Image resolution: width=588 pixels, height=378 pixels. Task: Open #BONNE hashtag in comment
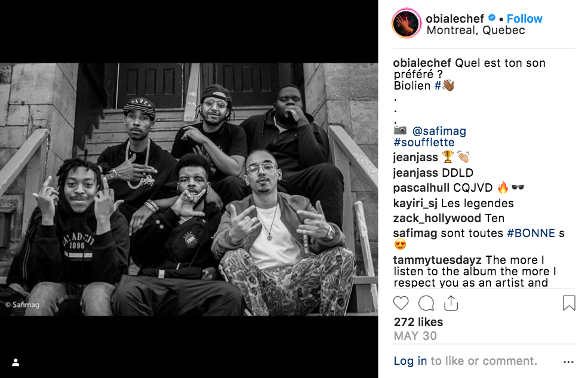tap(531, 233)
